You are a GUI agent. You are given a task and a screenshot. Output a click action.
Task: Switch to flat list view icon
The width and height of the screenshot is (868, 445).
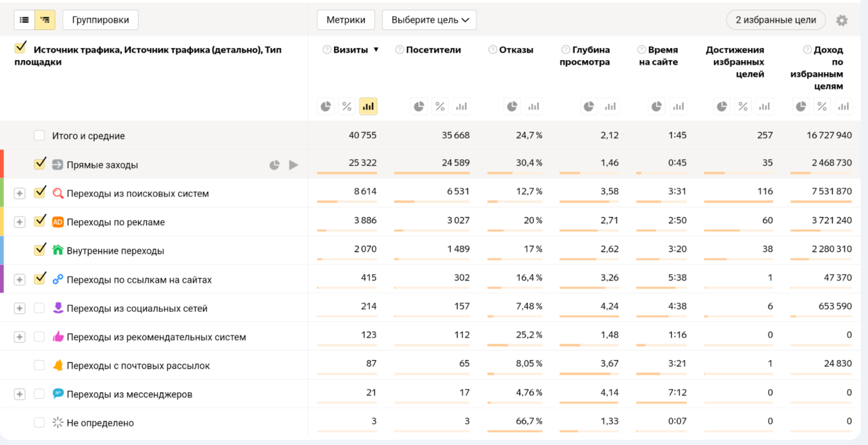click(x=24, y=20)
